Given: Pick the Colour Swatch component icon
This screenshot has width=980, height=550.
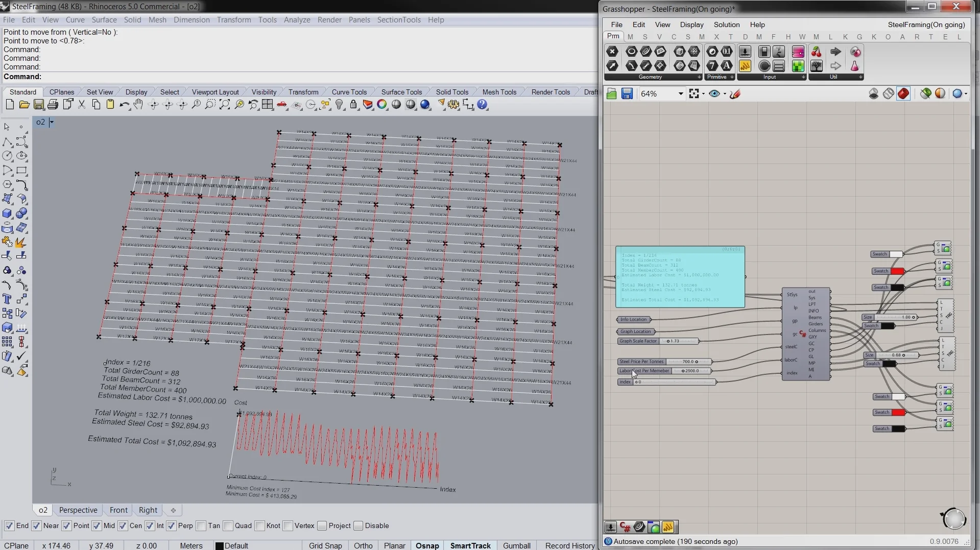Looking at the screenshot, I should (798, 66).
